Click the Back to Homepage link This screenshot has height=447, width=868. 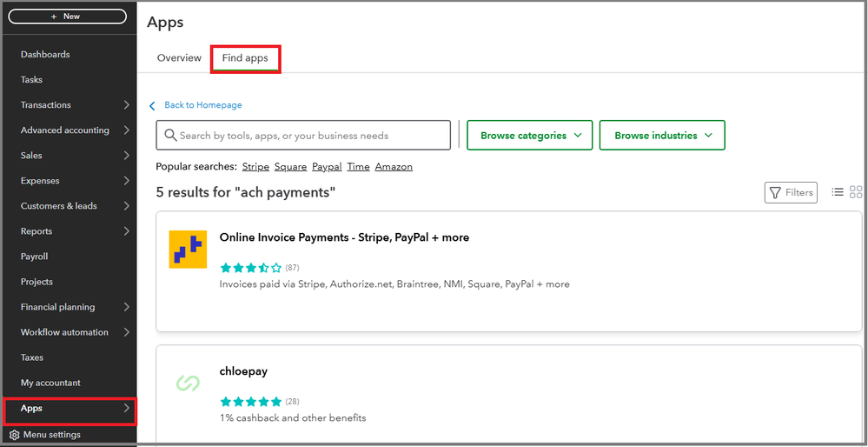pyautogui.click(x=203, y=105)
